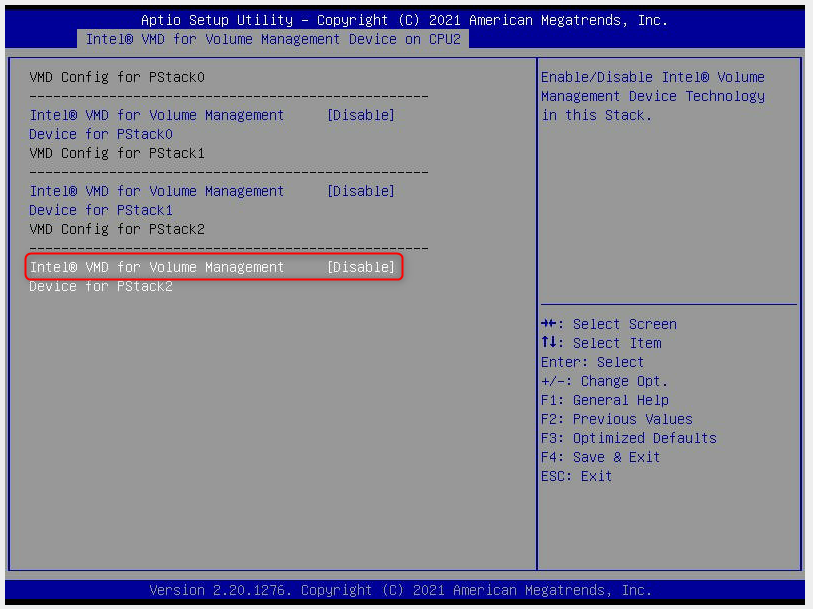This screenshot has width=813, height=609.
Task: Select Intel VMD for Volume Management PStack0 label
Action: (157, 115)
